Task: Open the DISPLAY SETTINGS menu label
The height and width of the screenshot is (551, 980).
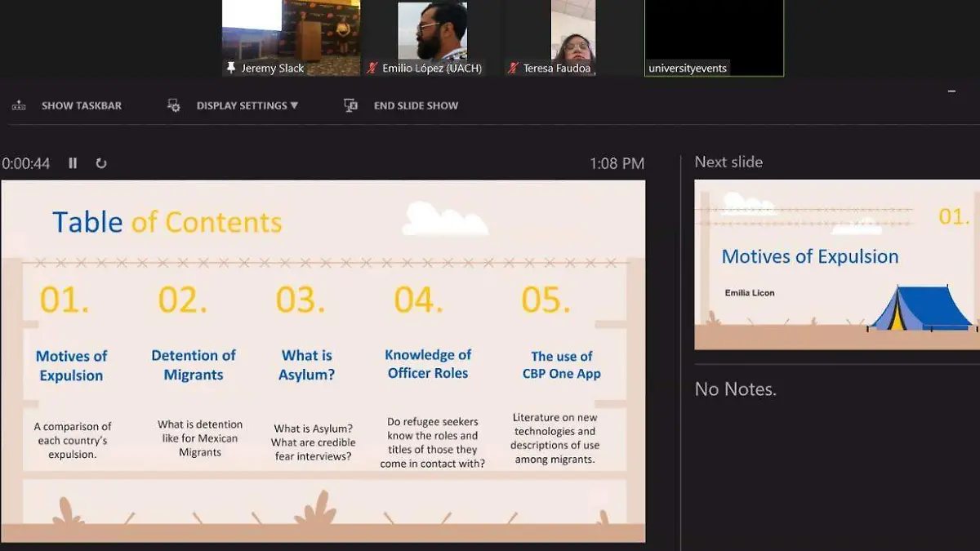Action: click(241, 105)
